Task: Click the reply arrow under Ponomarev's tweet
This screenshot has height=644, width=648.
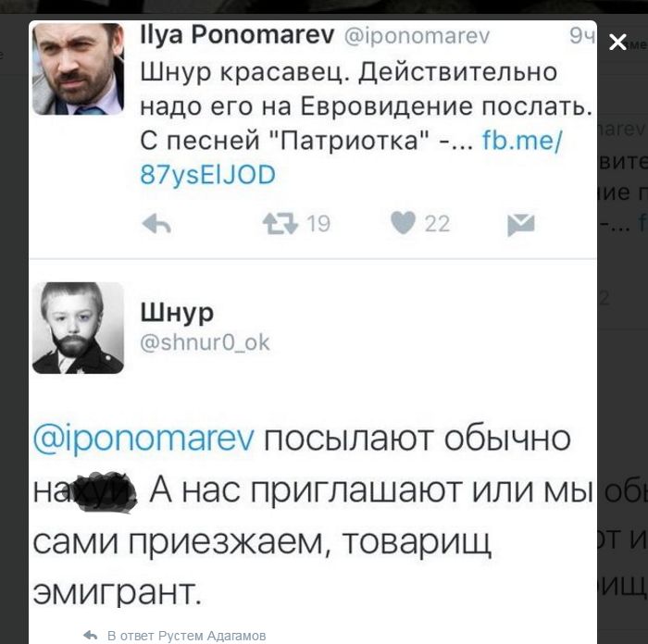Action: [157, 224]
